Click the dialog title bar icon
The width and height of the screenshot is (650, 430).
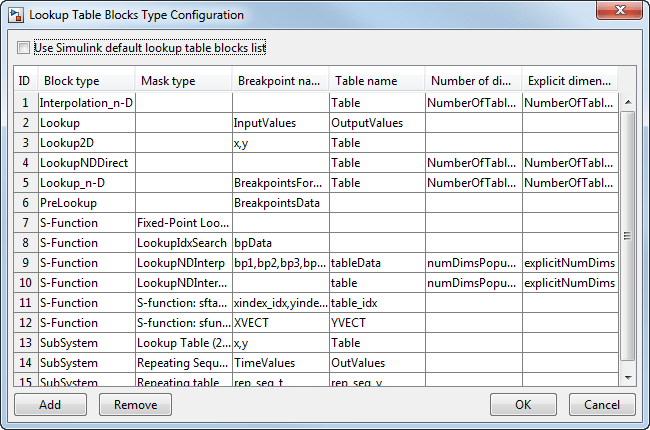(14, 15)
